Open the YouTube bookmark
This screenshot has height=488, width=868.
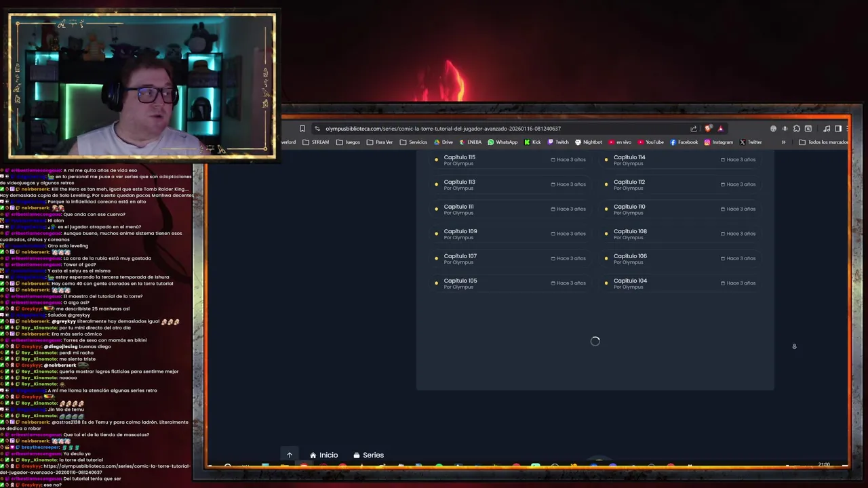pos(650,142)
